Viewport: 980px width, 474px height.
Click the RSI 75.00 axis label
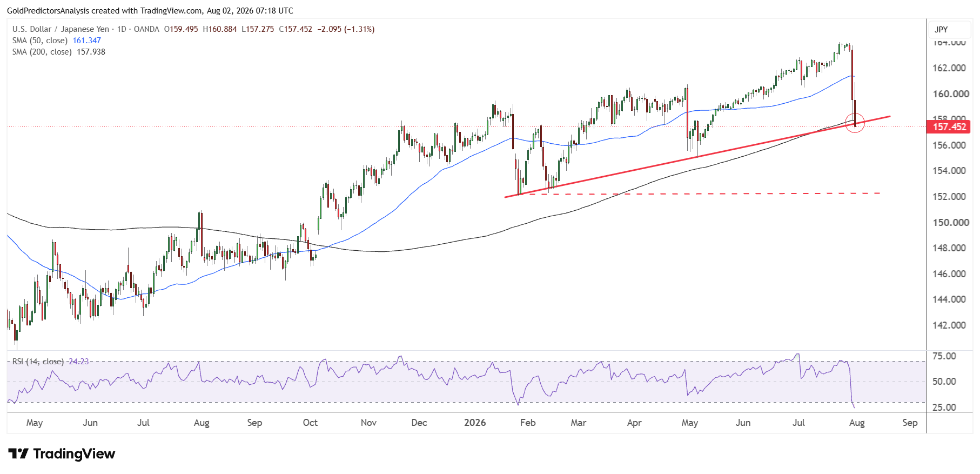[x=944, y=356]
